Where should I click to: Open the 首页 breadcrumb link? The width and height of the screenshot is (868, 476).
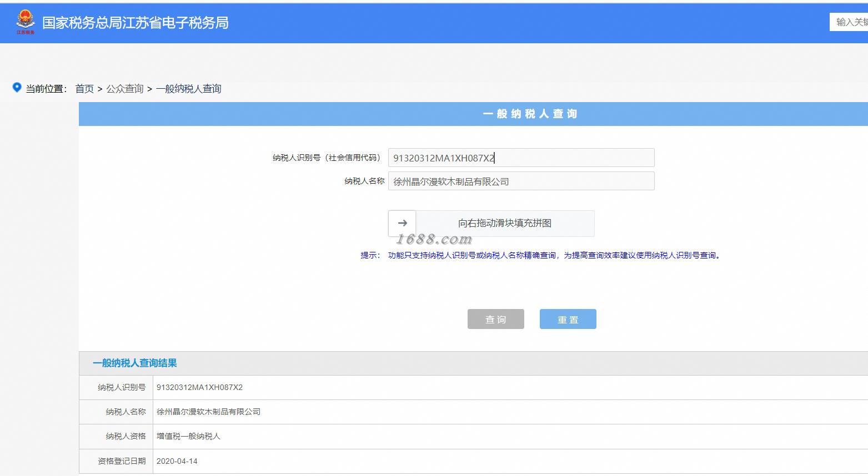[84, 89]
